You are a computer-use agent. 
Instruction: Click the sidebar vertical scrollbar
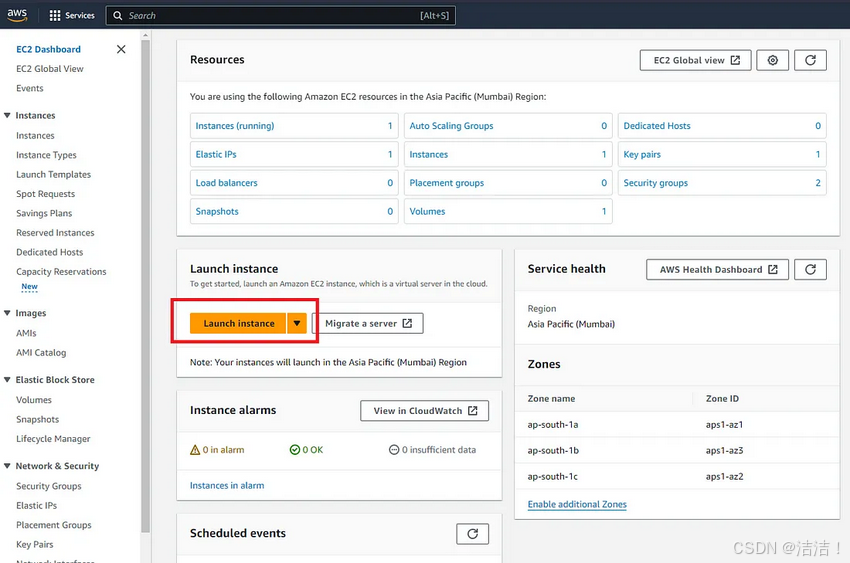pos(145,286)
